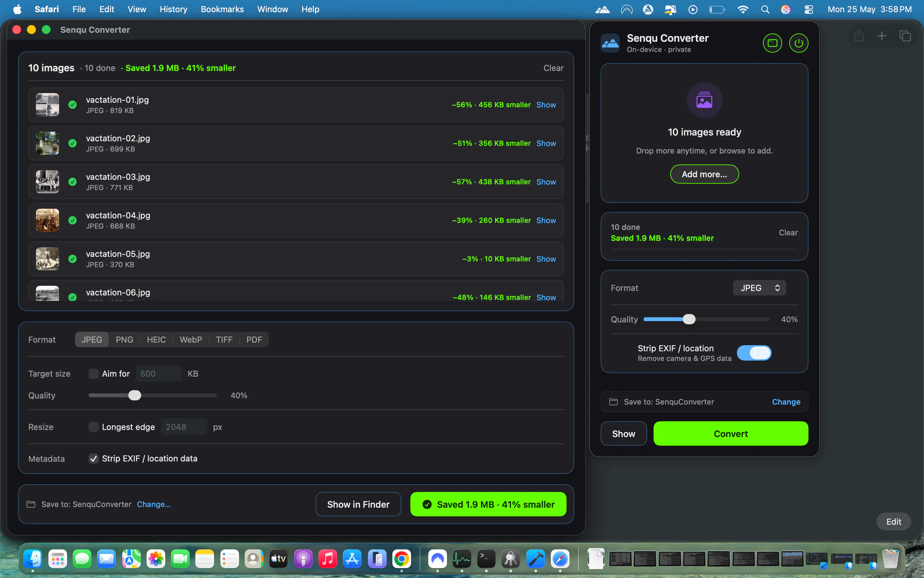Open App Store from the Dock
The height and width of the screenshot is (578, 924).
click(352, 559)
